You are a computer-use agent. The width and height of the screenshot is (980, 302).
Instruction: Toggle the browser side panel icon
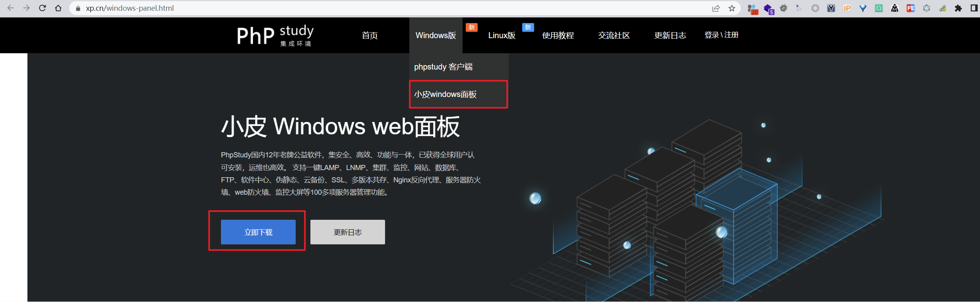(974, 8)
